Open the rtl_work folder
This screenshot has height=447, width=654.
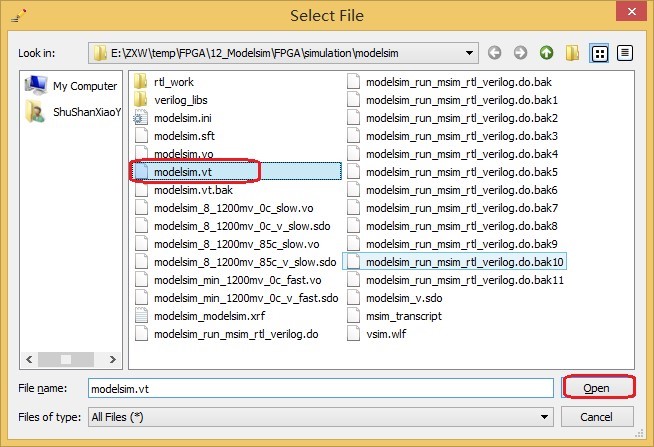[174, 81]
